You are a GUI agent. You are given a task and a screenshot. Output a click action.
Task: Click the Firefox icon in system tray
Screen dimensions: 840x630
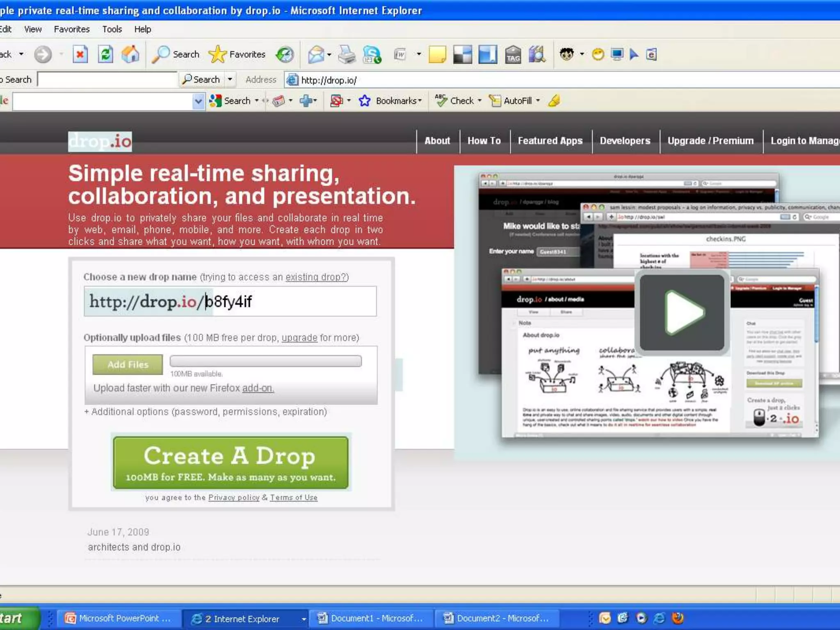pos(678,618)
